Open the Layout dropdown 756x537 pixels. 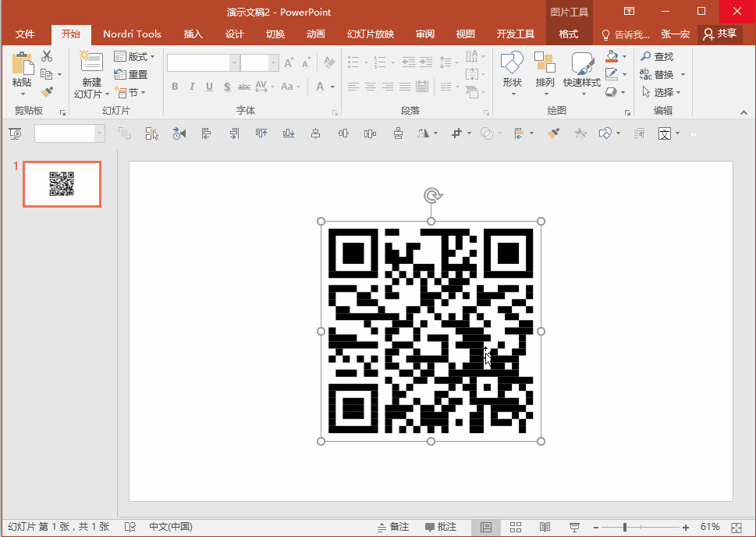[134, 56]
